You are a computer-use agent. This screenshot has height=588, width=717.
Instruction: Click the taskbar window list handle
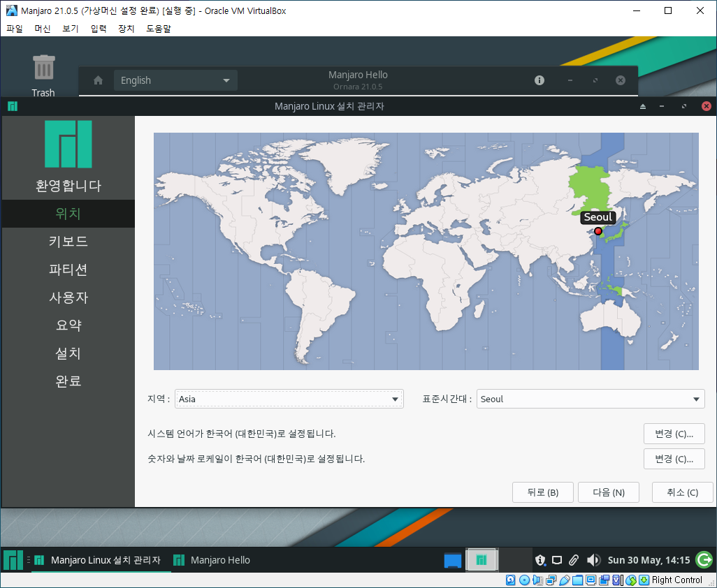(x=29, y=559)
